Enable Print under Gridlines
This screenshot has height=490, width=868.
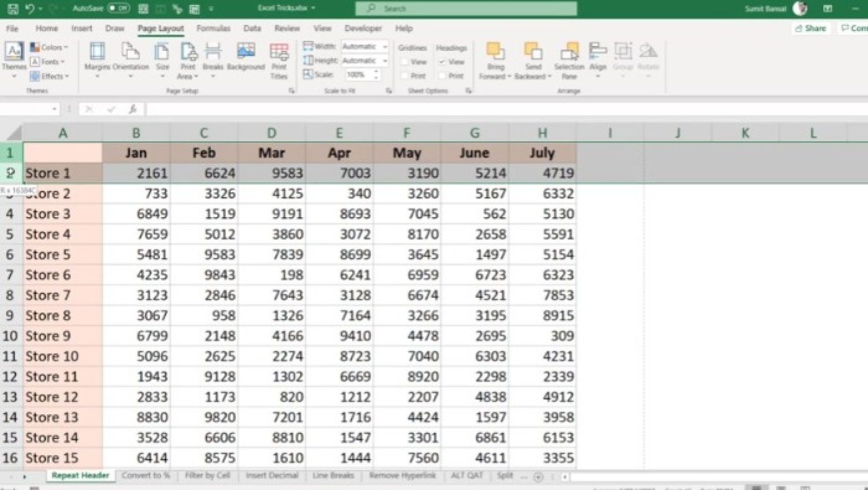point(406,75)
